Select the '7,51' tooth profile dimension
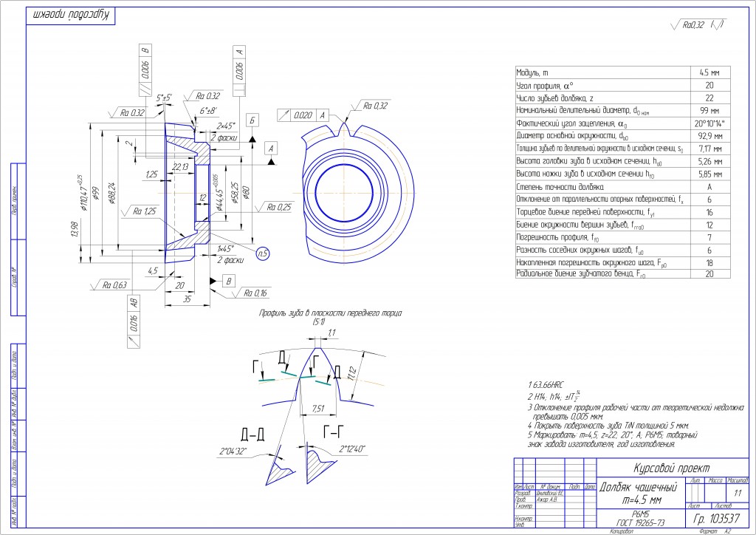Image resolution: width=756 pixels, height=535 pixels. tap(317, 409)
